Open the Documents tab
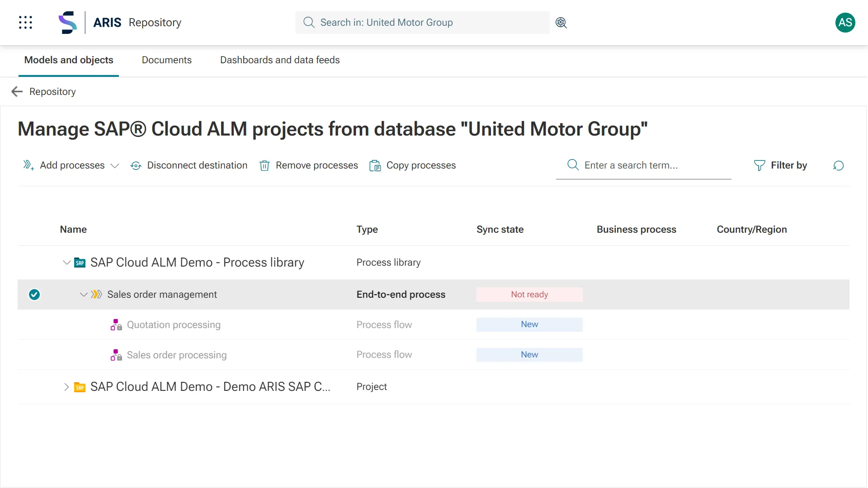This screenshot has height=488, width=868. coord(167,60)
